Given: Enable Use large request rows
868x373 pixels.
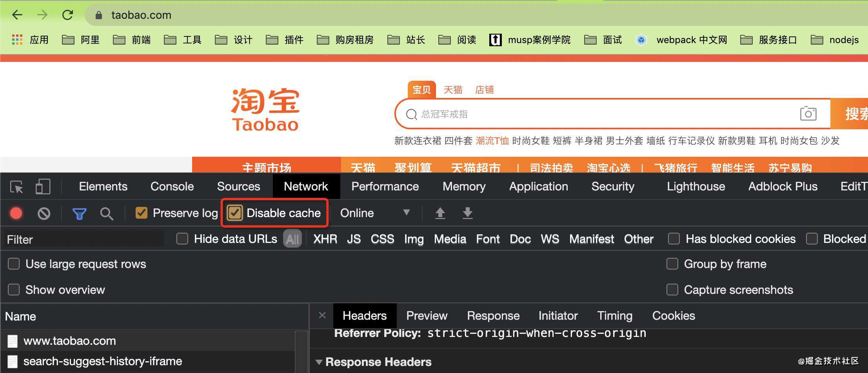Looking at the screenshot, I should point(14,264).
